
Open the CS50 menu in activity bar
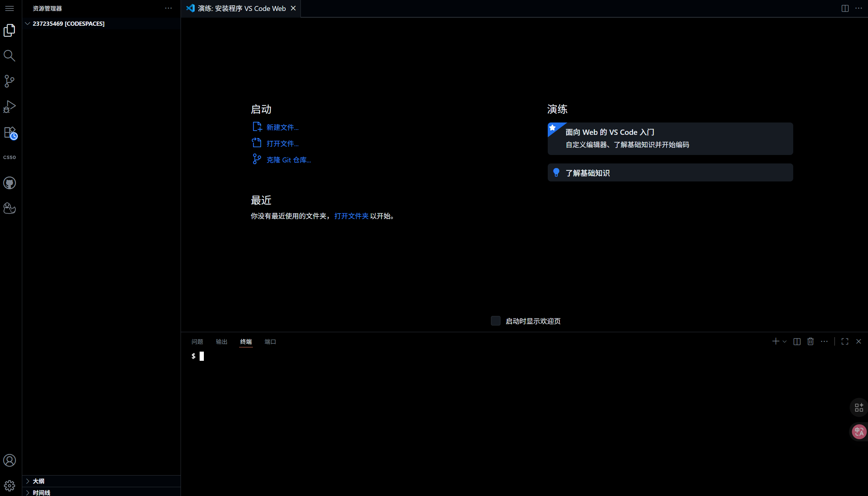click(x=10, y=157)
